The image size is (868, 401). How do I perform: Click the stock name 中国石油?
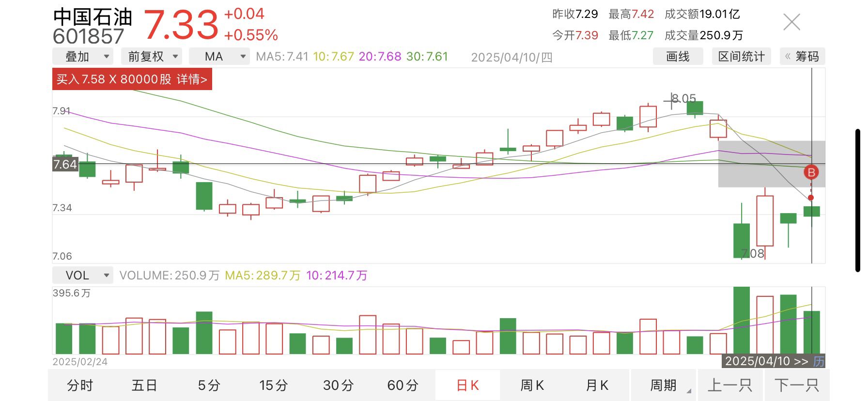[93, 16]
